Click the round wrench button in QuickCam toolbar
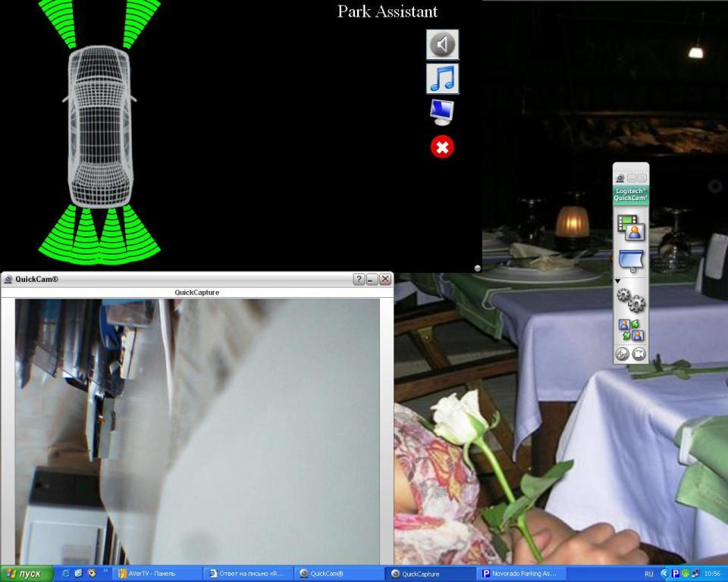 [622, 354]
